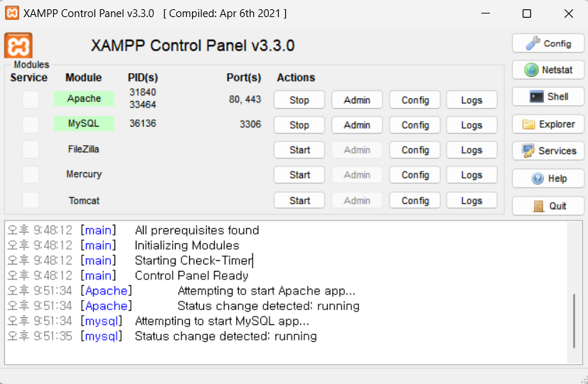
Task: View MySQL Logs
Action: pos(471,125)
